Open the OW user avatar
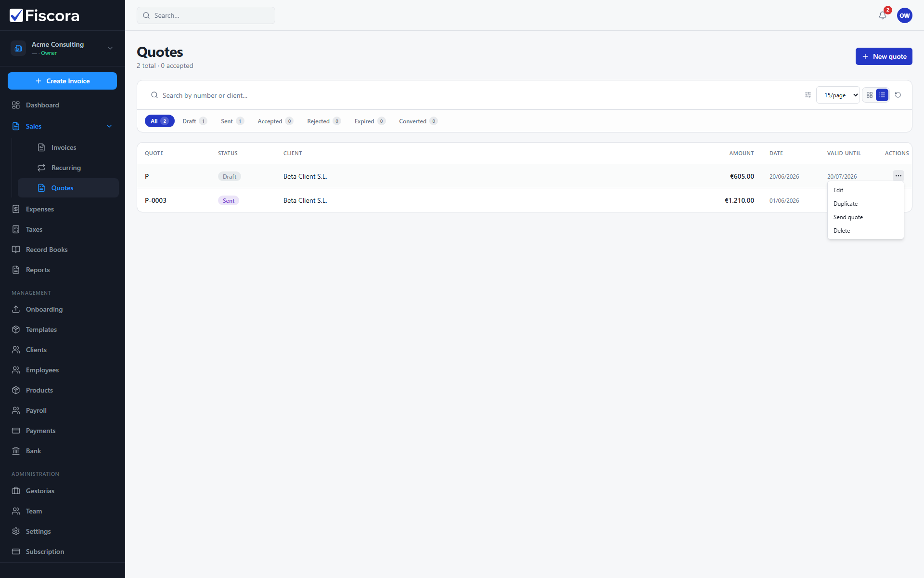This screenshot has height=578, width=924. click(905, 15)
